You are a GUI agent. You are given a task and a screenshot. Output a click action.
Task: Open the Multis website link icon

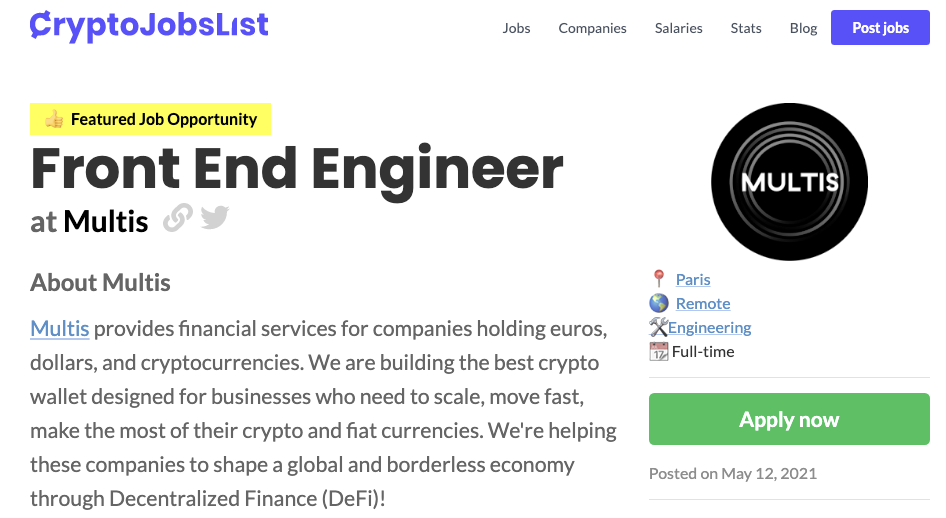coord(178,218)
